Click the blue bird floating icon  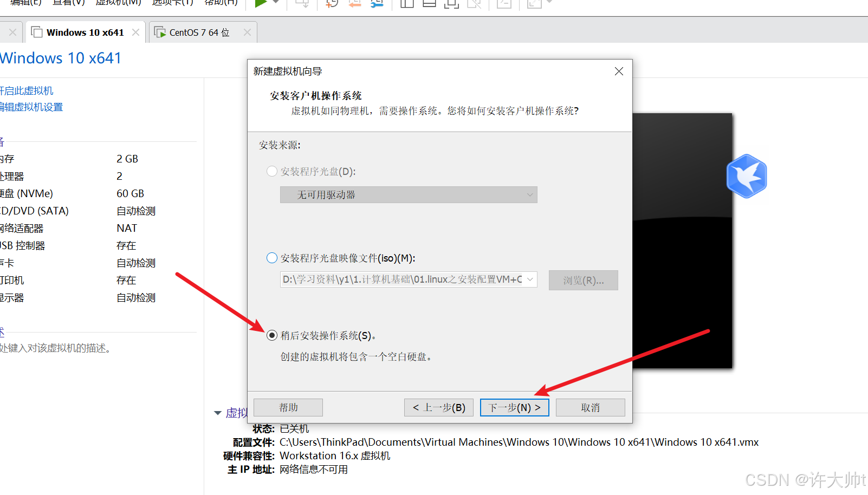point(747,176)
